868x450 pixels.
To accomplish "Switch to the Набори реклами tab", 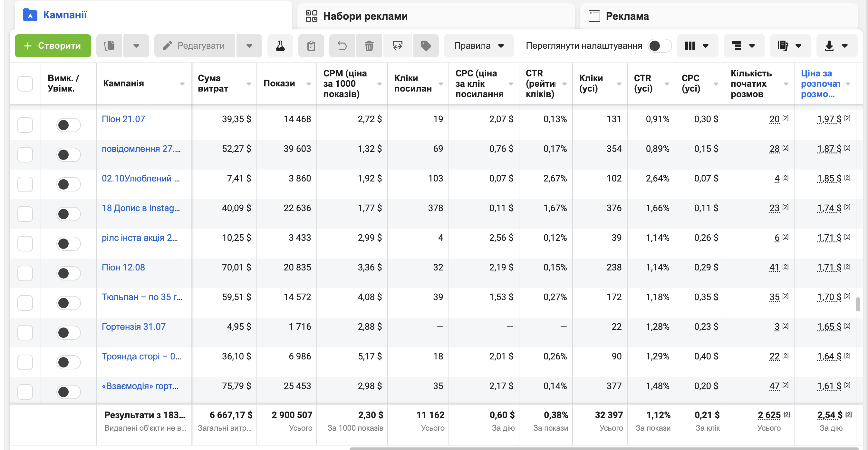I will tap(436, 16).
